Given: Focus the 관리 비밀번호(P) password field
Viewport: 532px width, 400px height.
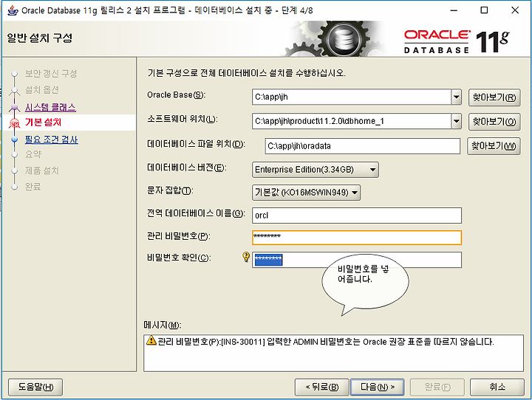Looking at the screenshot, I should tap(357, 238).
